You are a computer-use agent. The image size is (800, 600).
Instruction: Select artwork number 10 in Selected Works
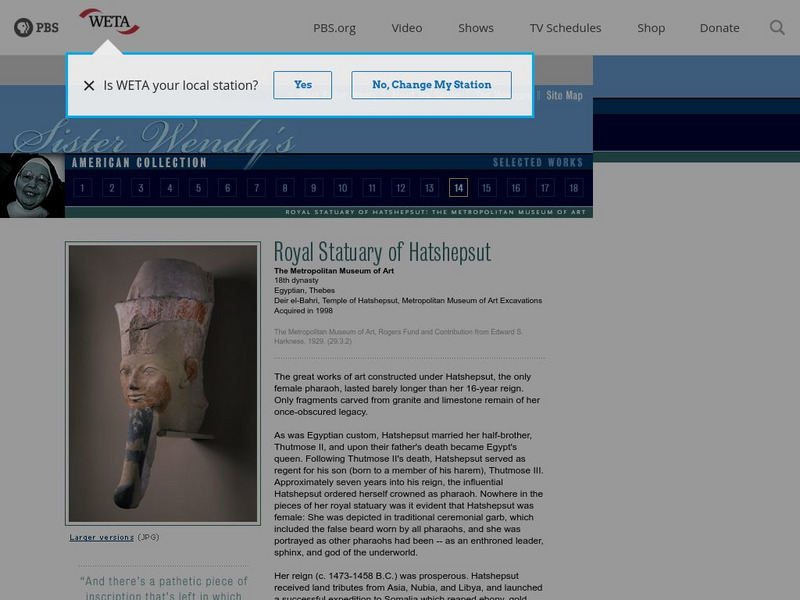tap(342, 186)
